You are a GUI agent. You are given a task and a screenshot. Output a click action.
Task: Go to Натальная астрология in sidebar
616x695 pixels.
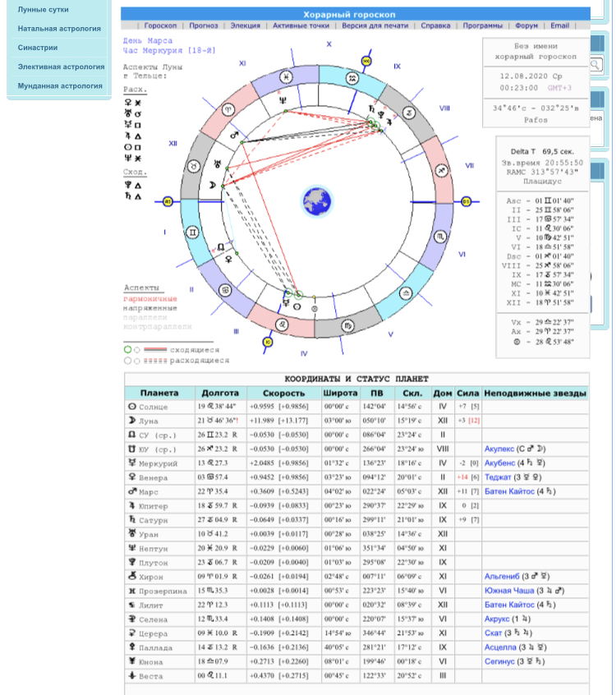[59, 29]
